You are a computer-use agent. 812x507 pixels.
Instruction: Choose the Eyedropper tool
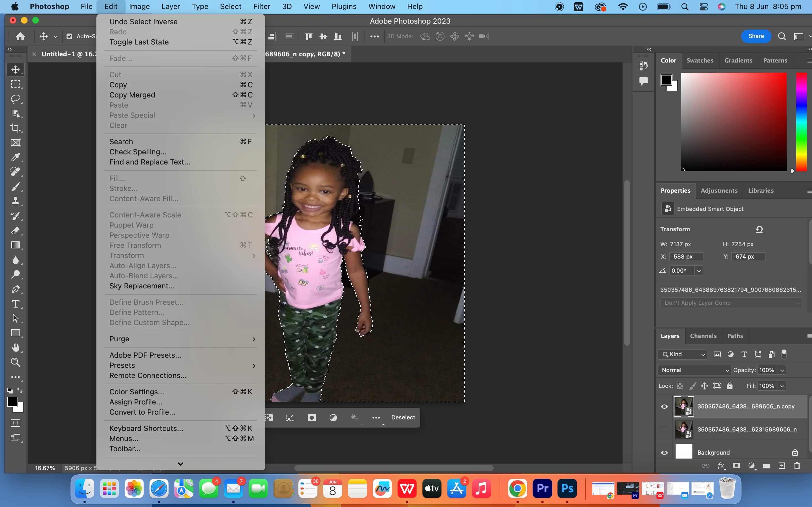pyautogui.click(x=16, y=157)
